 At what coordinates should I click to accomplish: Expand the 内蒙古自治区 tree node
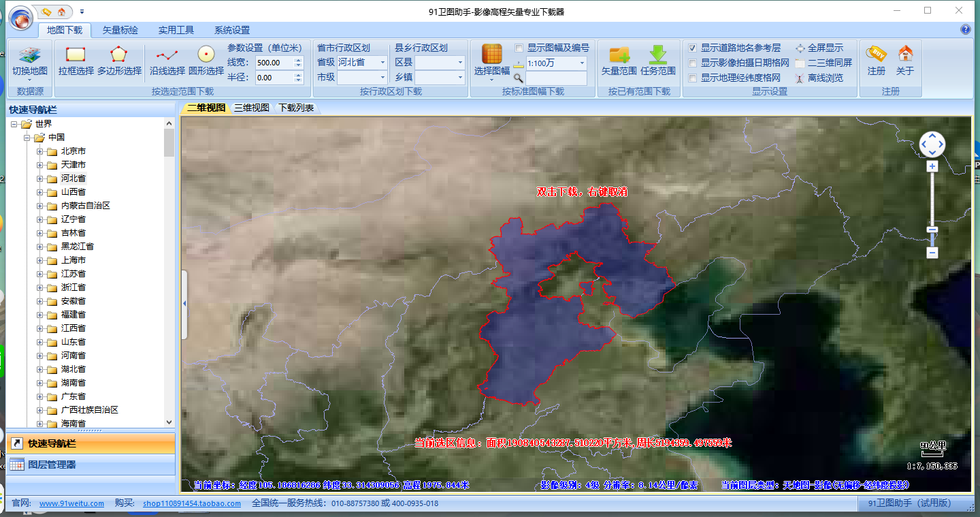click(x=39, y=206)
